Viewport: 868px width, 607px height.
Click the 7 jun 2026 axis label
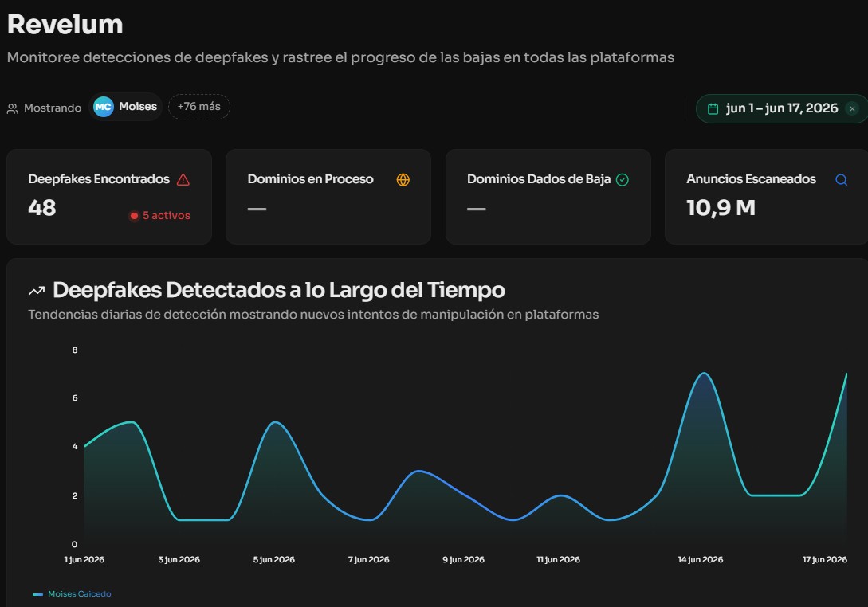pyautogui.click(x=369, y=559)
